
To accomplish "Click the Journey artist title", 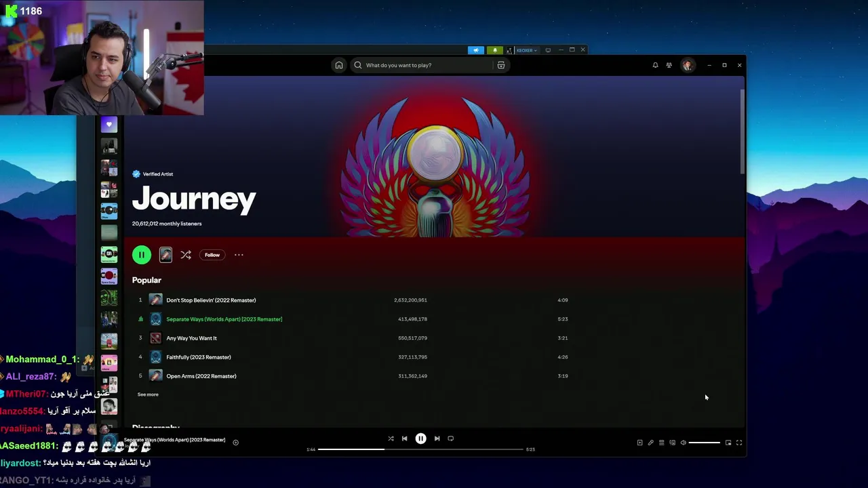I will (194, 200).
